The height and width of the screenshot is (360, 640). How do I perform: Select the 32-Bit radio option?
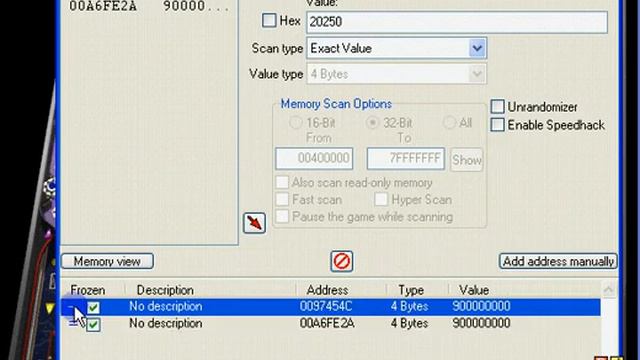pyautogui.click(x=372, y=122)
